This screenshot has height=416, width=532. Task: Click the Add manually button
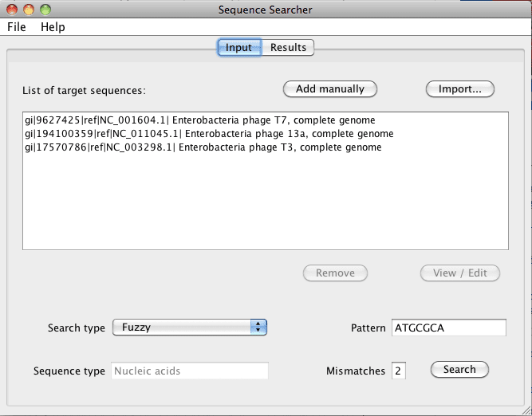coord(329,89)
